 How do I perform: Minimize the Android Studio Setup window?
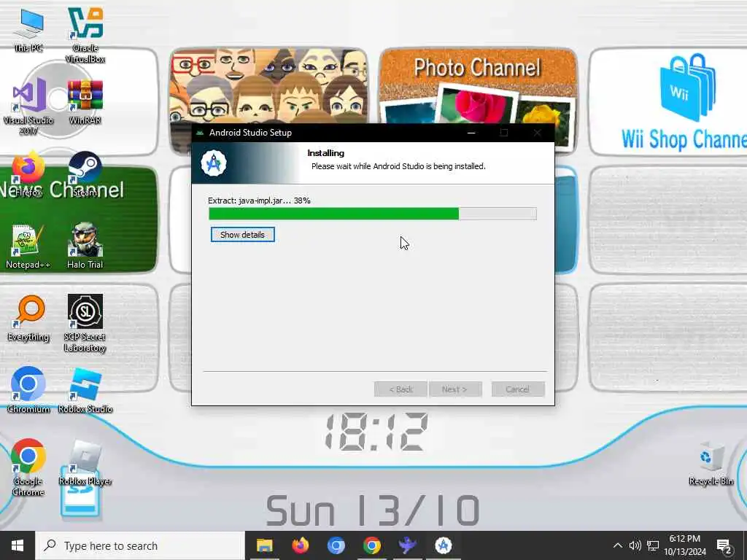tap(471, 133)
